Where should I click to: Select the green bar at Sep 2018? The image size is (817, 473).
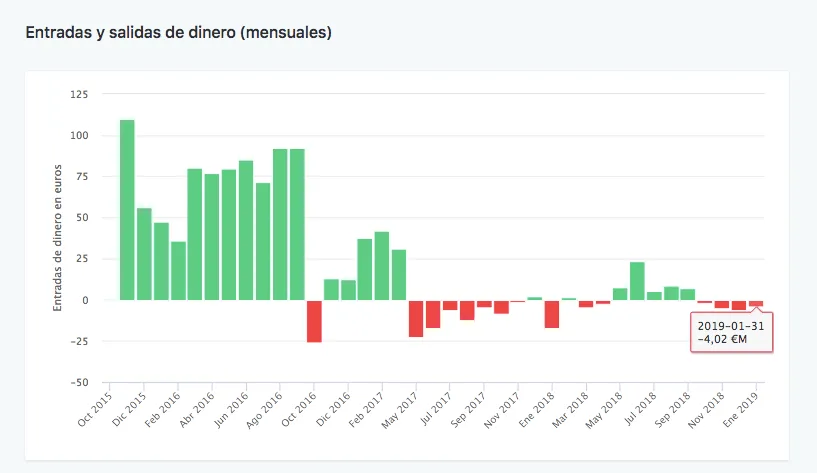tap(688, 294)
